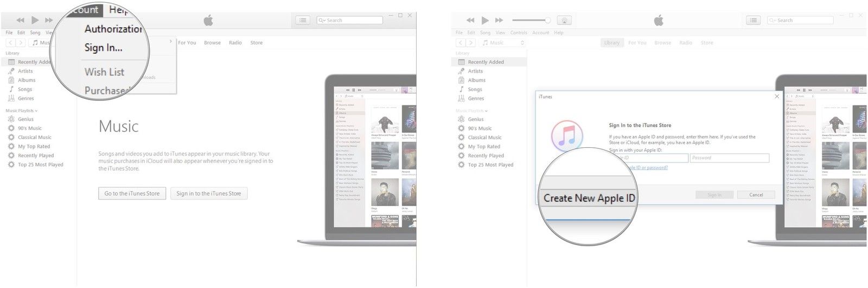Click the rewind button in right iTunes window
This screenshot has height=288, width=868.
(x=470, y=20)
